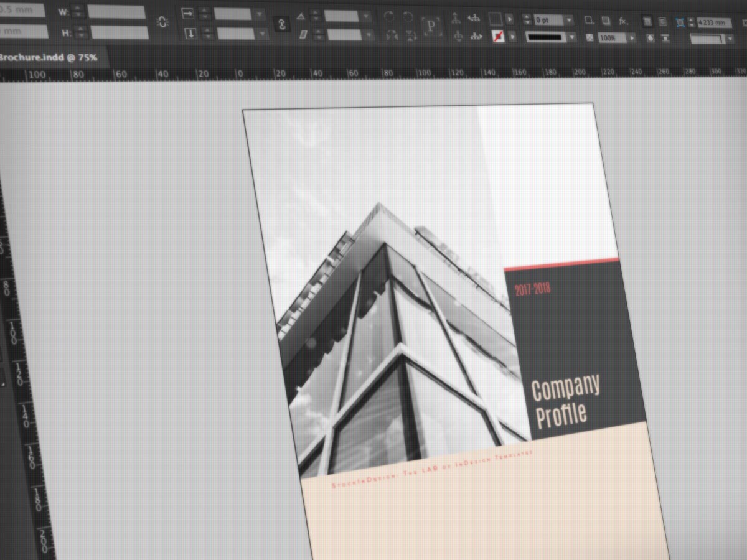Select Wrap Around Bounding Box icon
The image size is (747, 560).
click(662, 21)
